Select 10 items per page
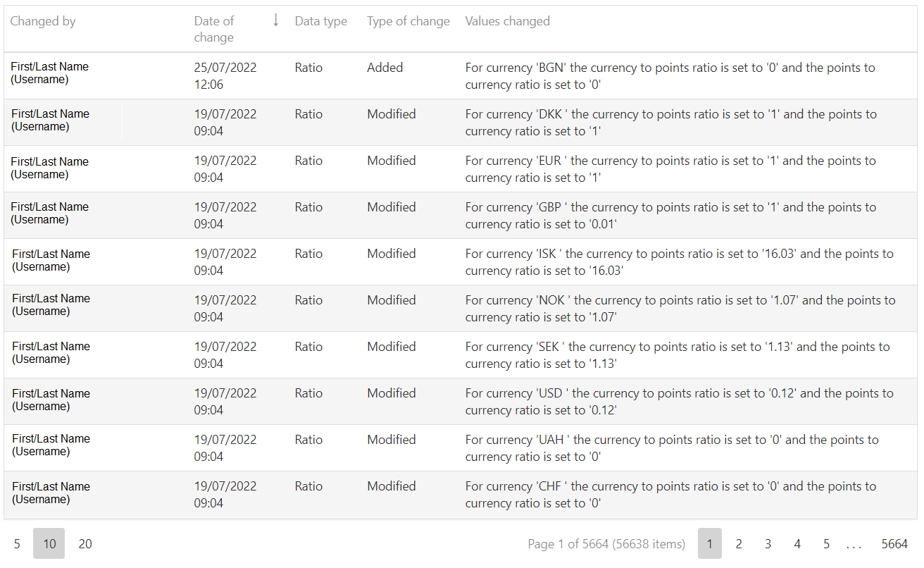 tap(49, 543)
